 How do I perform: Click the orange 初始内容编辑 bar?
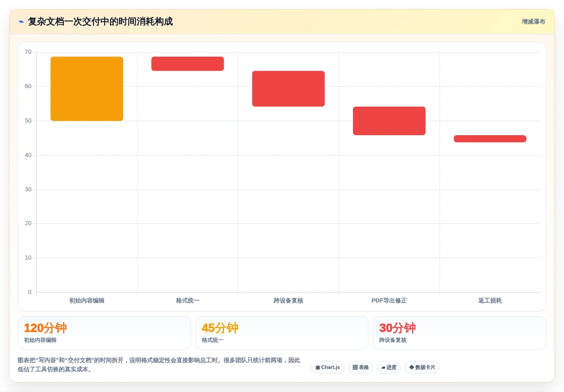pyautogui.click(x=87, y=89)
